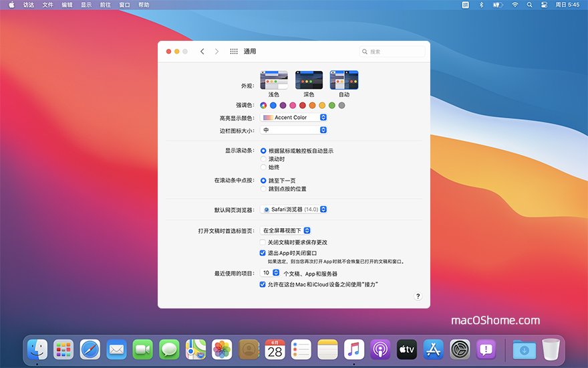The width and height of the screenshot is (588, 368).
Task: Open Launchpad in the Dock
Action: [63, 349]
